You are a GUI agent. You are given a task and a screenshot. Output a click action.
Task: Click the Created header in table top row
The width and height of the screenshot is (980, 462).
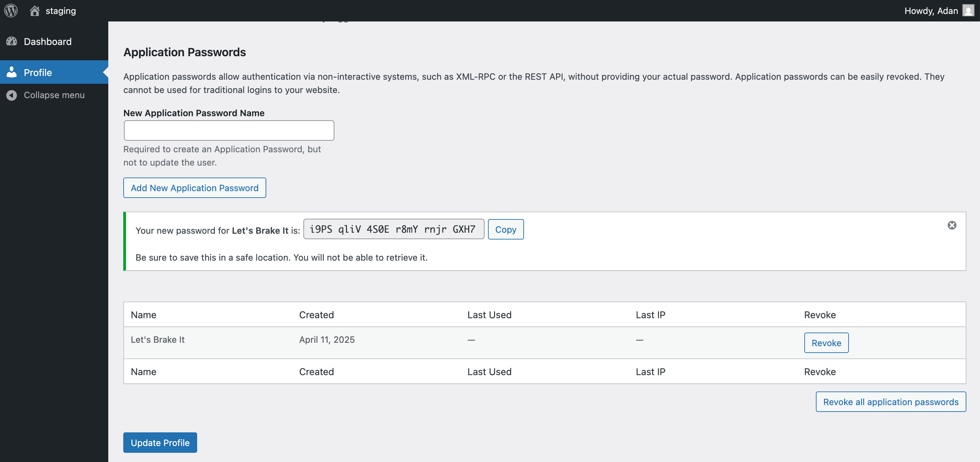[316, 315]
